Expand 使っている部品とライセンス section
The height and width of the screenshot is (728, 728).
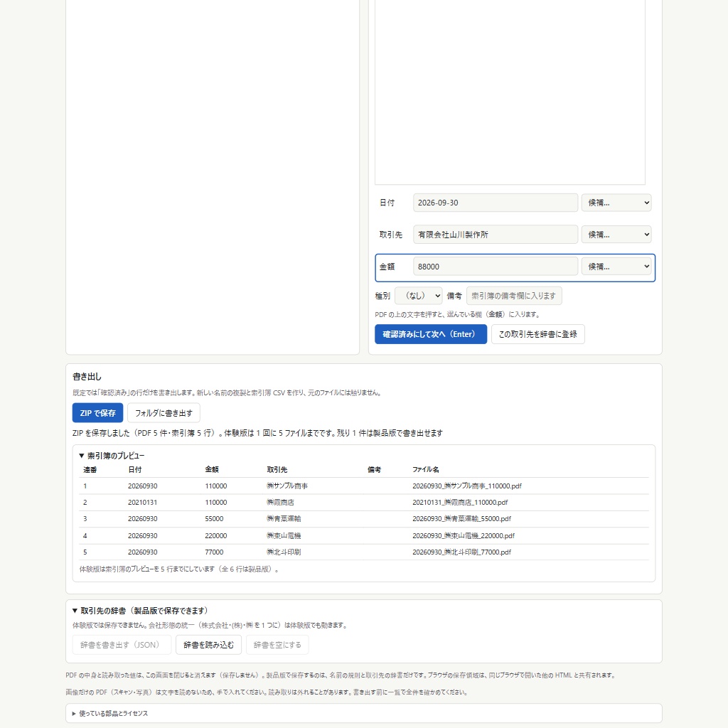[110, 713]
